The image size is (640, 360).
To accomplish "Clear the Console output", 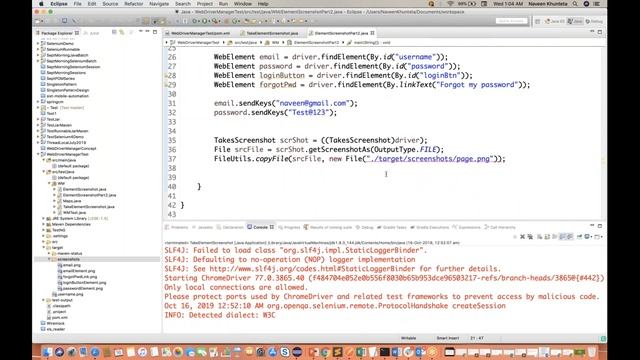I will pos(539,237).
